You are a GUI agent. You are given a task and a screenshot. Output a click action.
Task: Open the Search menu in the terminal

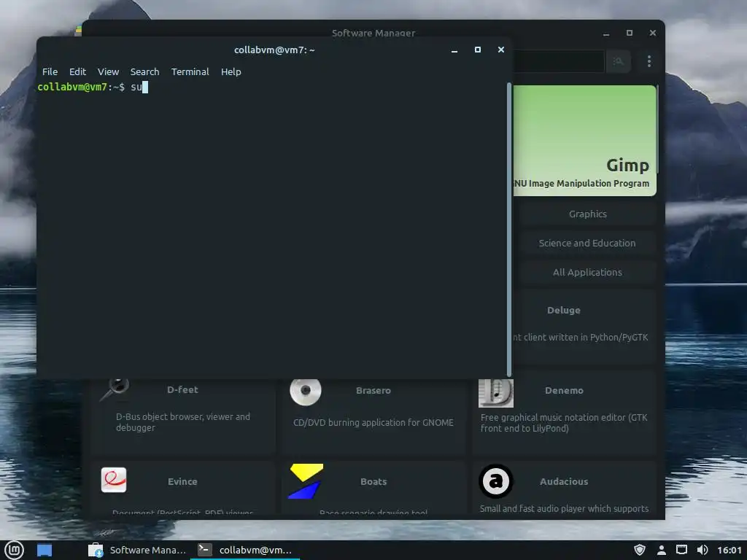pos(145,72)
